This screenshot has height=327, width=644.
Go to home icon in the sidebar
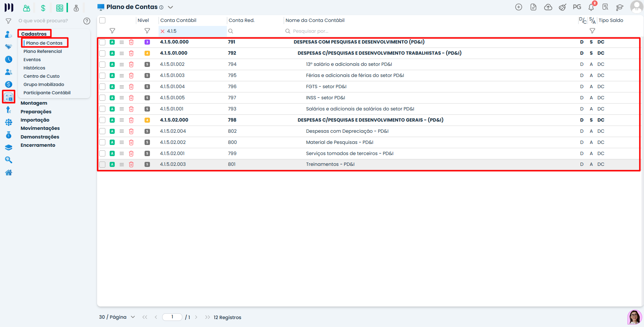9,173
